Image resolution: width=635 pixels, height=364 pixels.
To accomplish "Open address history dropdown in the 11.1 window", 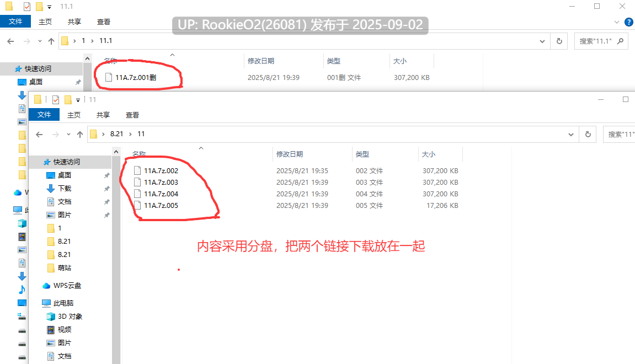I will [542, 41].
